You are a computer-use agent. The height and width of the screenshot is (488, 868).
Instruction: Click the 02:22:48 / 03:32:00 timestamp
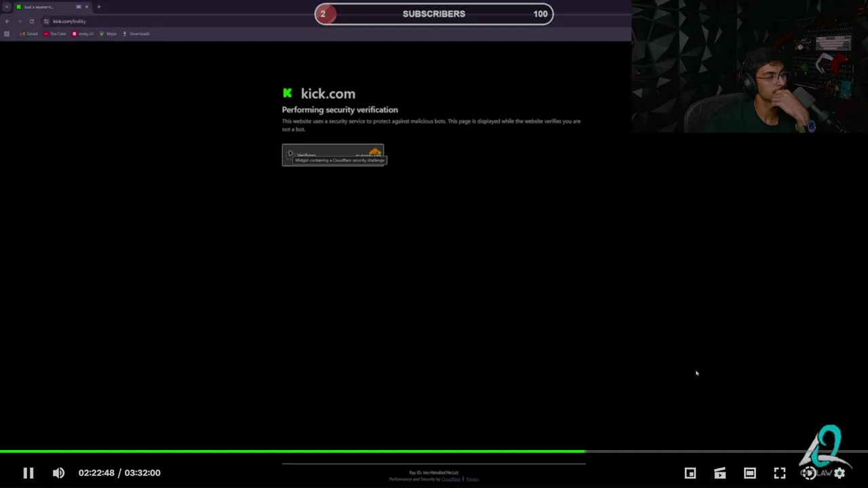click(119, 473)
